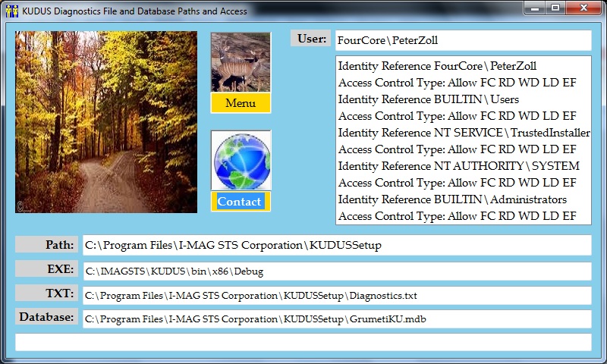Viewport: 607px width, 364px height.
Task: Focus the TXT field with Diagnostics.txt
Action: pyautogui.click(x=336, y=296)
